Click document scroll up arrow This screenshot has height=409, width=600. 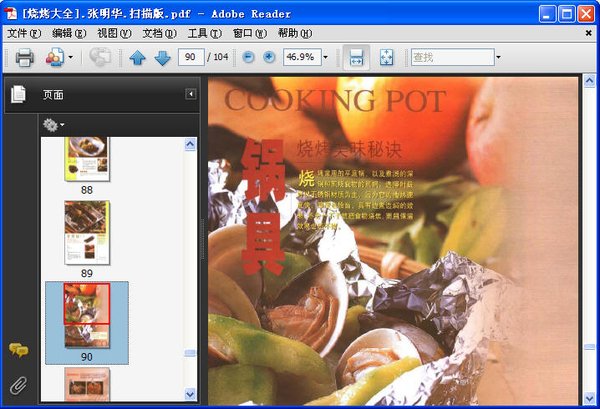[589, 81]
